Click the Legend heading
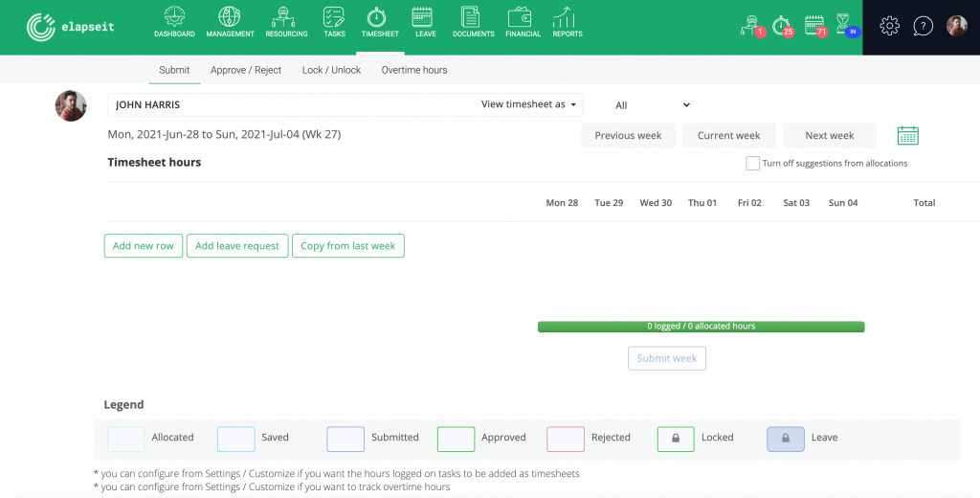Image resolution: width=980 pixels, height=498 pixels. click(123, 405)
